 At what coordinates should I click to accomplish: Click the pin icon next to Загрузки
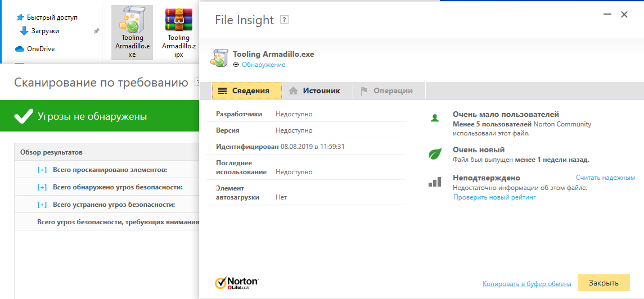[x=97, y=31]
